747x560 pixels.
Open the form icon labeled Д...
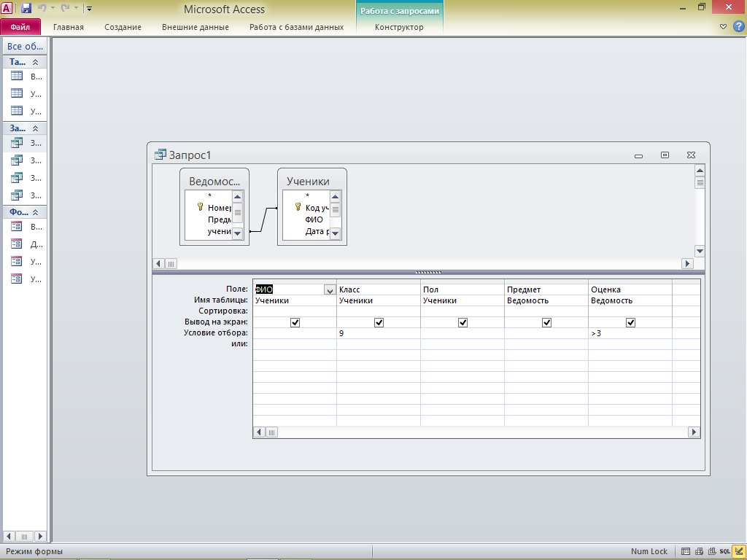17,244
